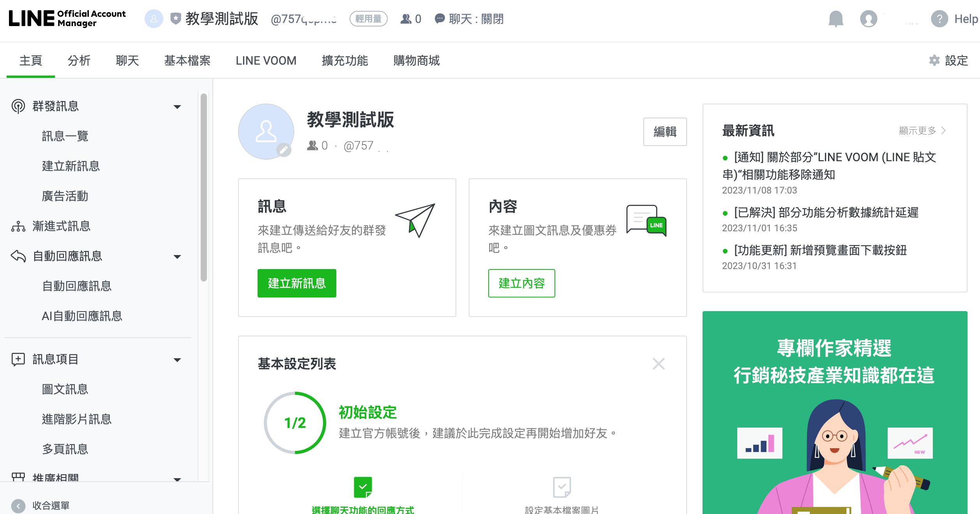The height and width of the screenshot is (514, 980).
Task: Click the 設定基本檔案圖片 unchecked step
Action: [x=562, y=487]
